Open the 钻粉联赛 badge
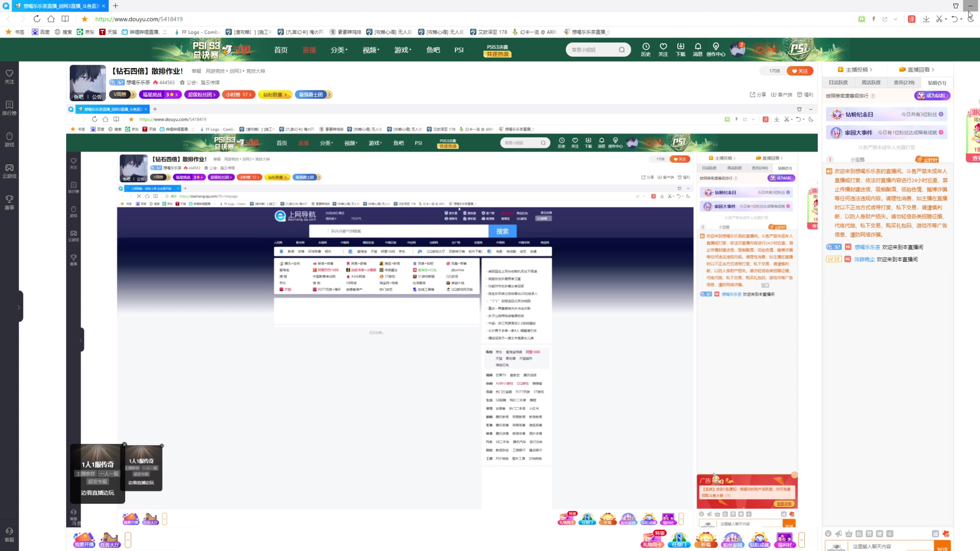 pos(275,95)
